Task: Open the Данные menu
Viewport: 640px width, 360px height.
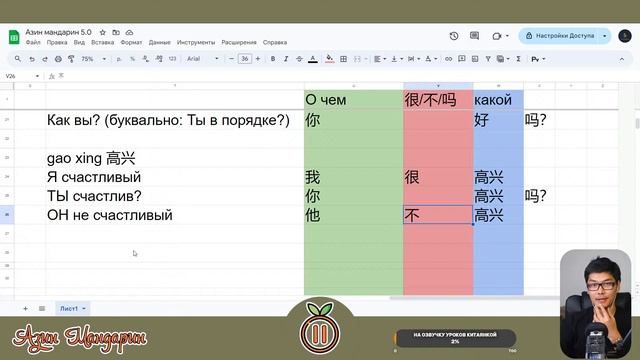Action: (160, 42)
